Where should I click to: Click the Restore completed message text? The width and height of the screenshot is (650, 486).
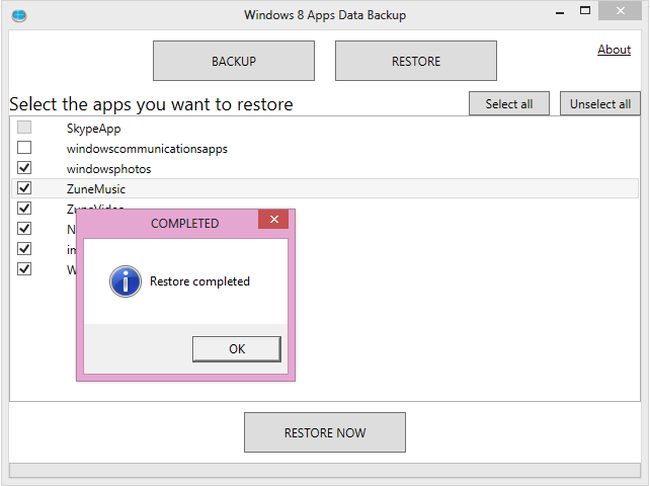(x=200, y=281)
